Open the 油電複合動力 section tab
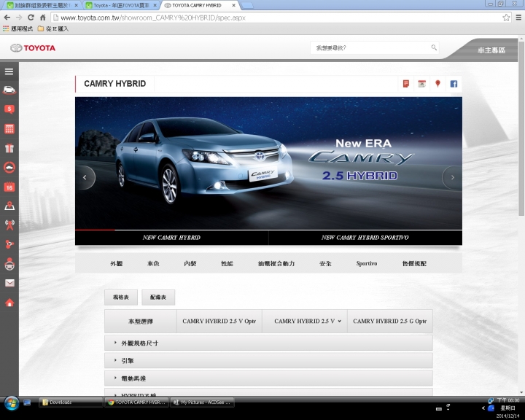Image resolution: width=525 pixels, height=420 pixels. (276, 263)
